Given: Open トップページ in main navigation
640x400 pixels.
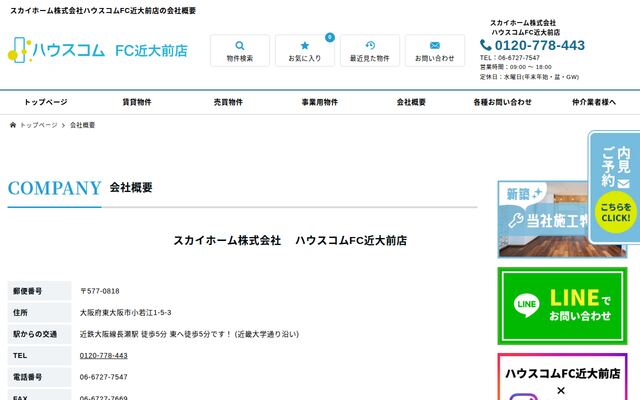Looking at the screenshot, I should coord(46,102).
